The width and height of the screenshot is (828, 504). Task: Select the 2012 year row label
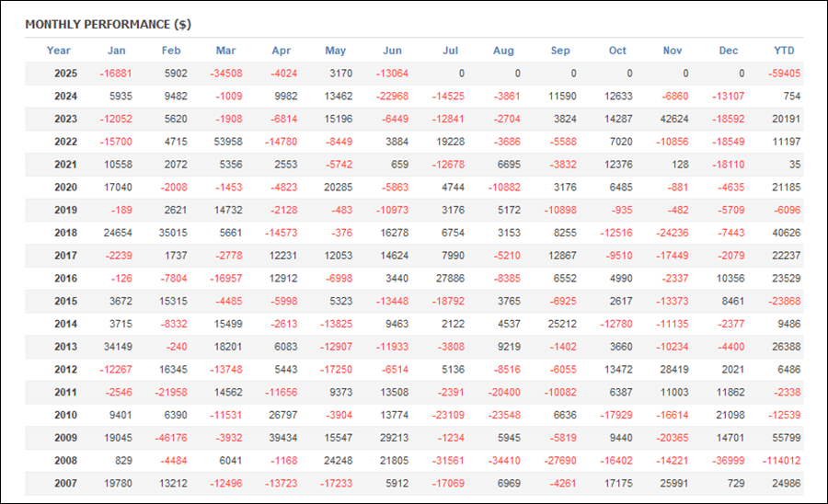click(65, 369)
